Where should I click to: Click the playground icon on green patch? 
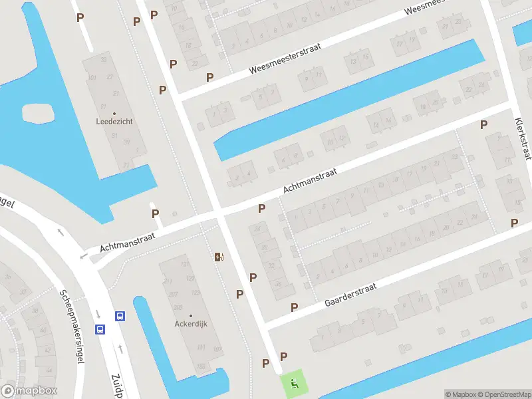click(294, 384)
